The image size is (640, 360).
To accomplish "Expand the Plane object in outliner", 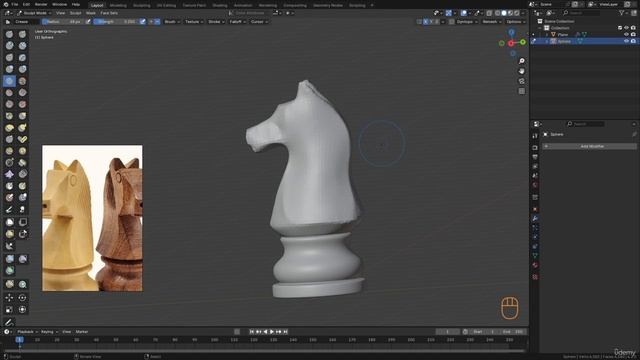I will pyautogui.click(x=547, y=35).
